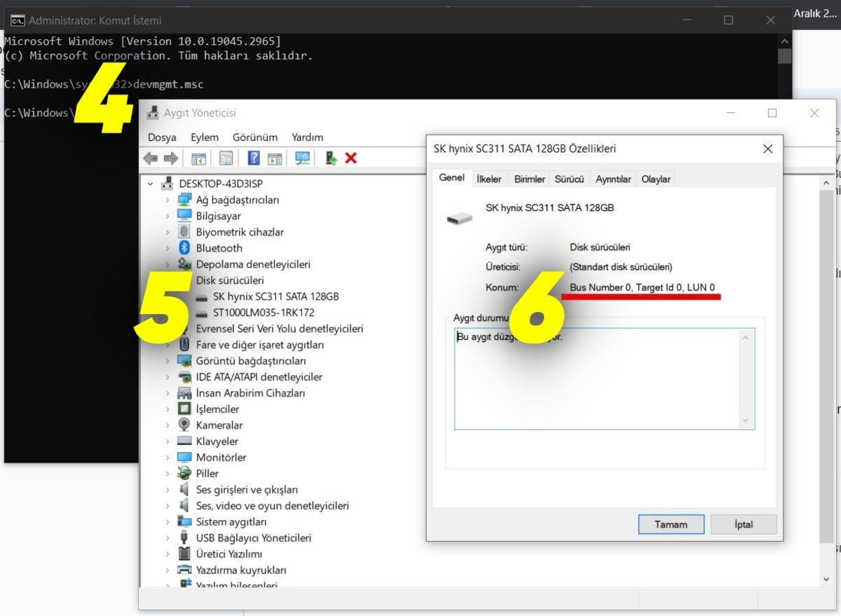Click the Scan for hardware changes icon

pyautogui.click(x=302, y=158)
